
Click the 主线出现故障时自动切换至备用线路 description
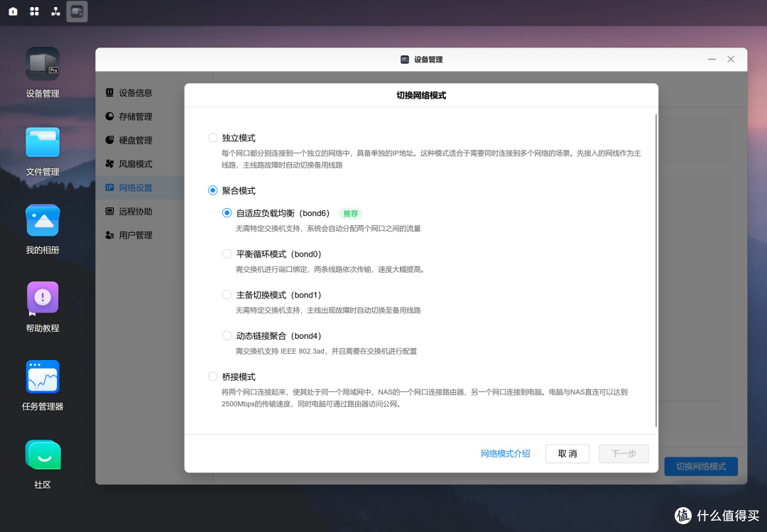pos(328,310)
